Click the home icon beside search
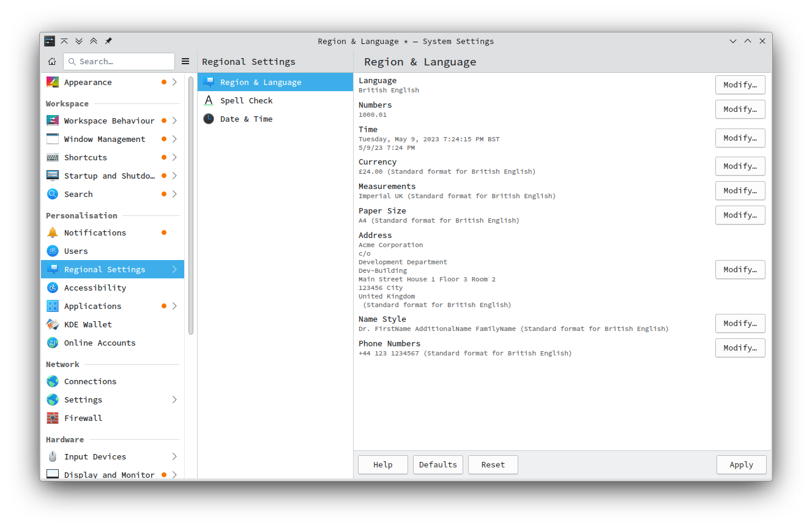812x528 pixels. pyautogui.click(x=52, y=61)
